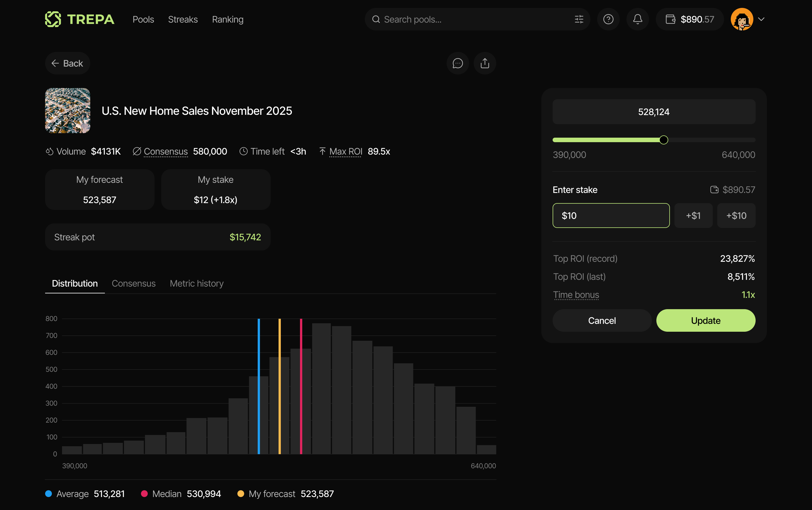This screenshot has height=510, width=812.
Task: Click the magnifier icon in the search bar
Action: tap(376, 19)
